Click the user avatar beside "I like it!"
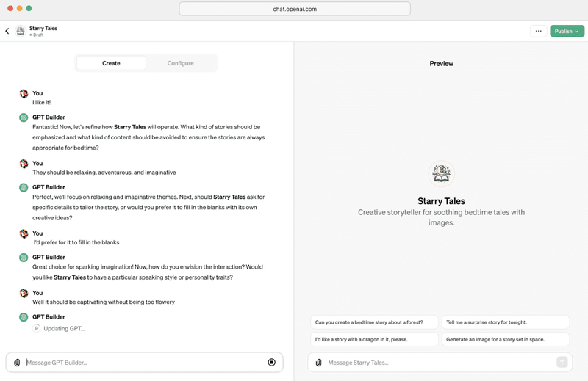 pyautogui.click(x=24, y=94)
